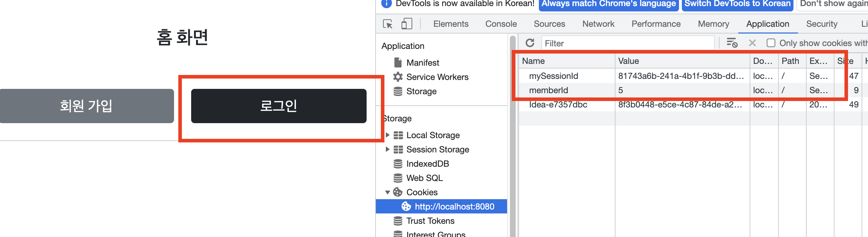Sort cookies by Name column header

(x=567, y=61)
